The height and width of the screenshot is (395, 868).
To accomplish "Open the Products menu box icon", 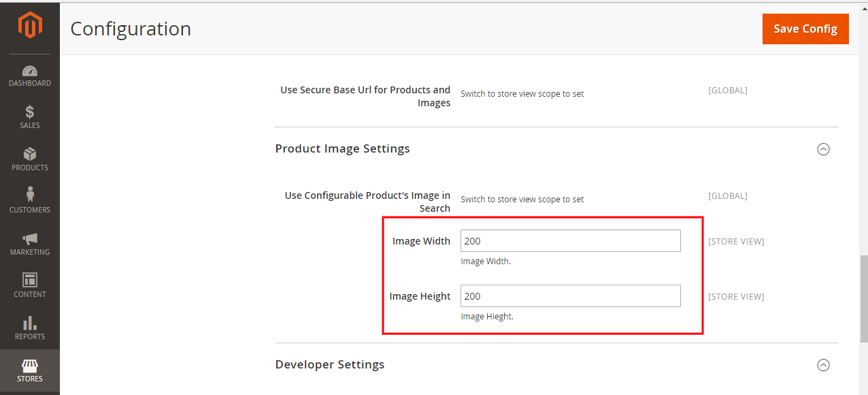I will click(x=30, y=155).
